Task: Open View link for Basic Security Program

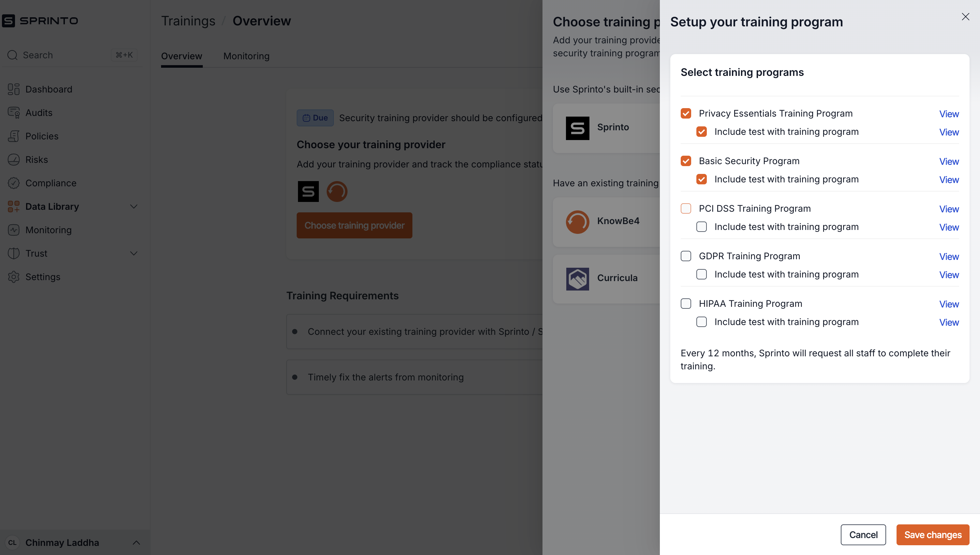Action: 948,162
